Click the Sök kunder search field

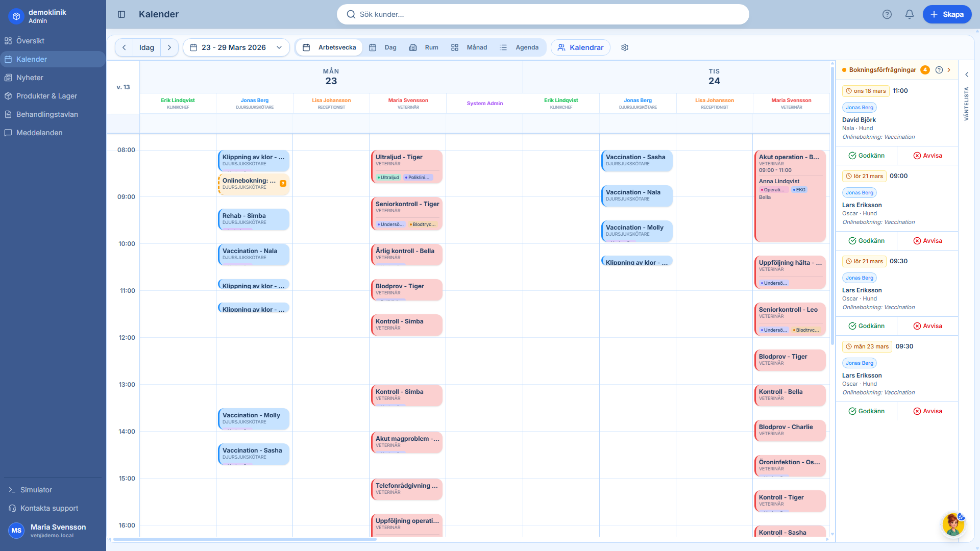(x=543, y=14)
